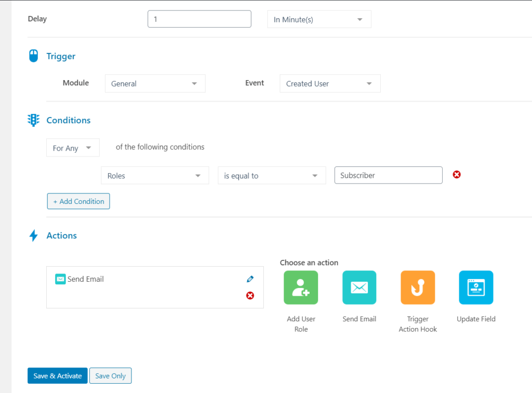Viewport: 532px width, 393px height.
Task: Click the Trigger section heading
Action: tap(61, 56)
